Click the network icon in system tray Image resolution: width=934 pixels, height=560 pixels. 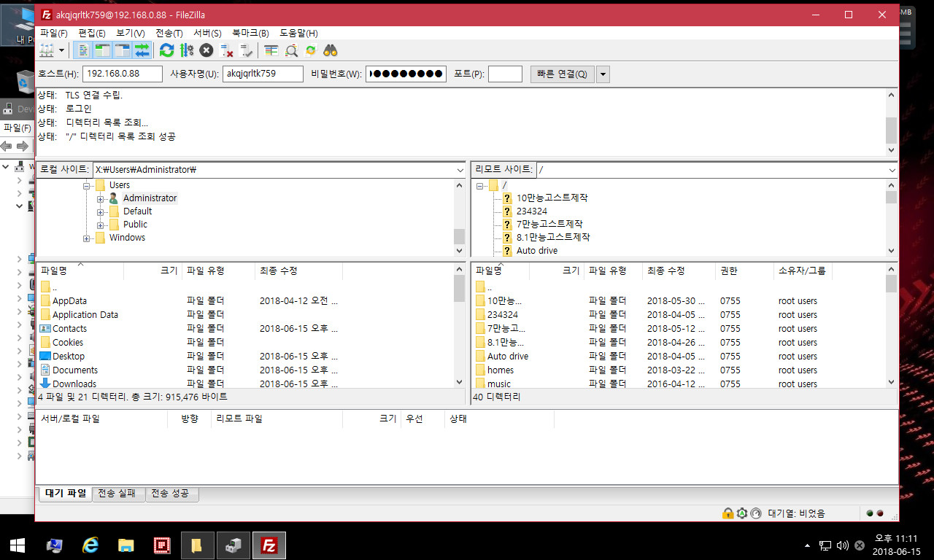pyautogui.click(x=825, y=545)
